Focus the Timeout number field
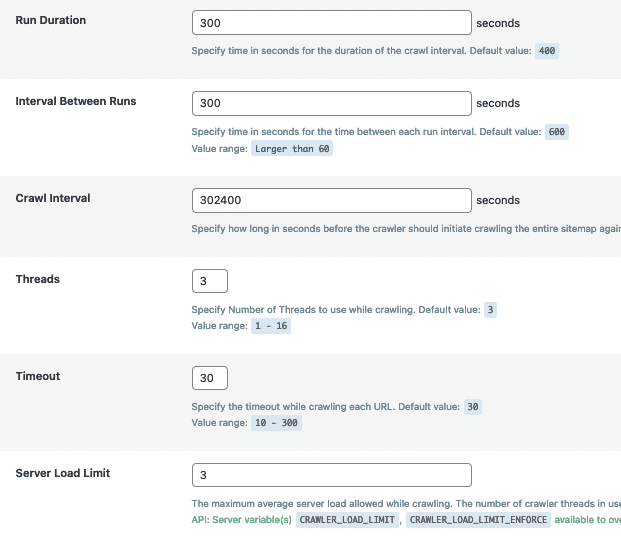This screenshot has width=621, height=537. coord(209,378)
